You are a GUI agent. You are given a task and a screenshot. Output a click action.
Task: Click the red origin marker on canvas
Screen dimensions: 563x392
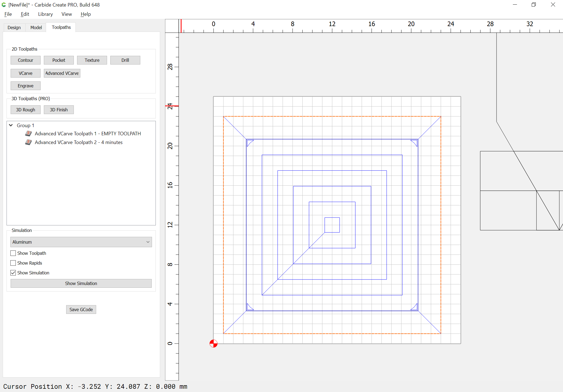(214, 344)
